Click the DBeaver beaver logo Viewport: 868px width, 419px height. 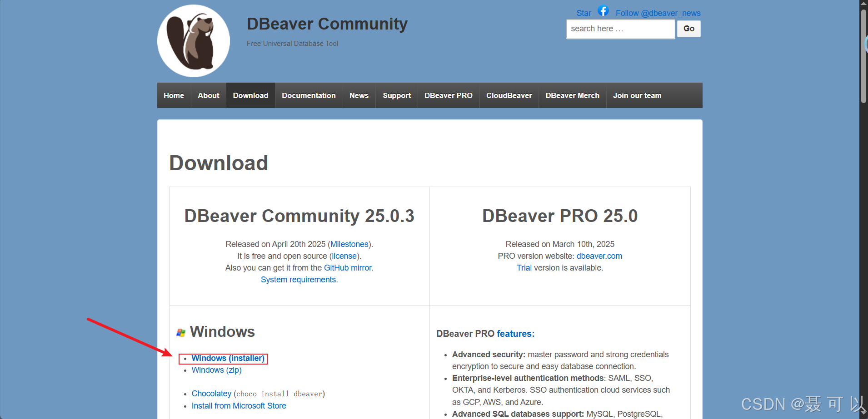(194, 41)
